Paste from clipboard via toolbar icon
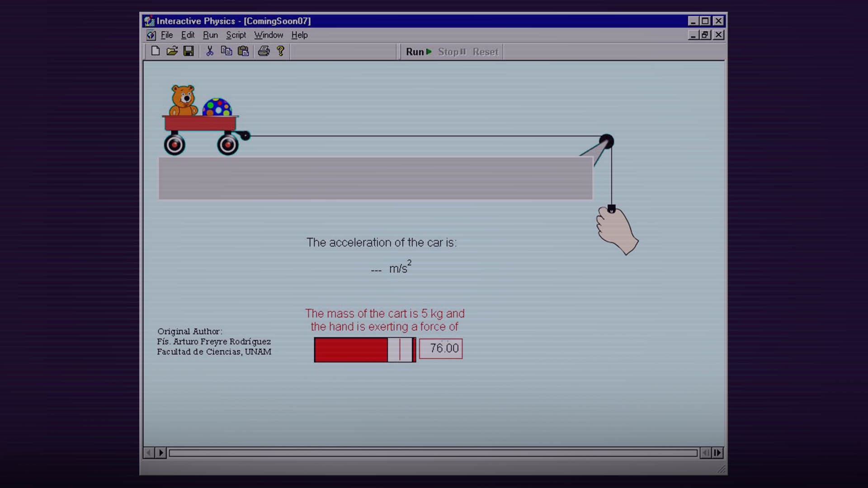The height and width of the screenshot is (488, 868). pos(243,51)
